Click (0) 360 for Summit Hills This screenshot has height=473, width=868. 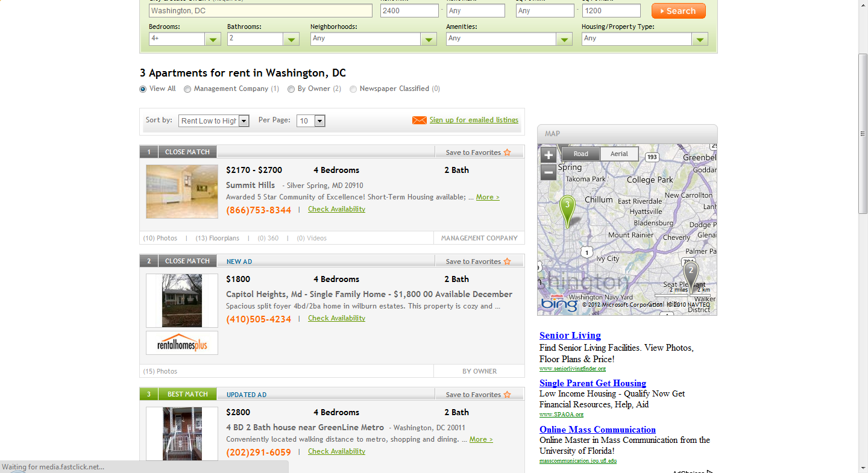coord(268,238)
